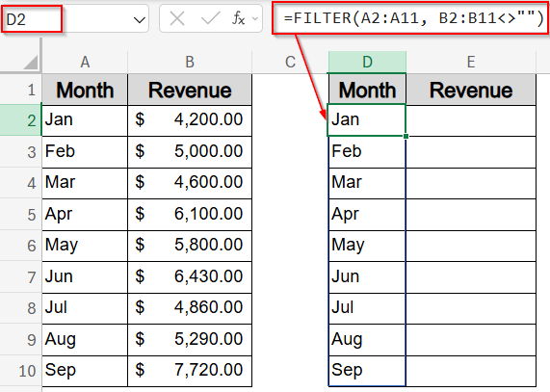
Task: Select the 5,800.00 revenue cell
Action: pos(190,246)
